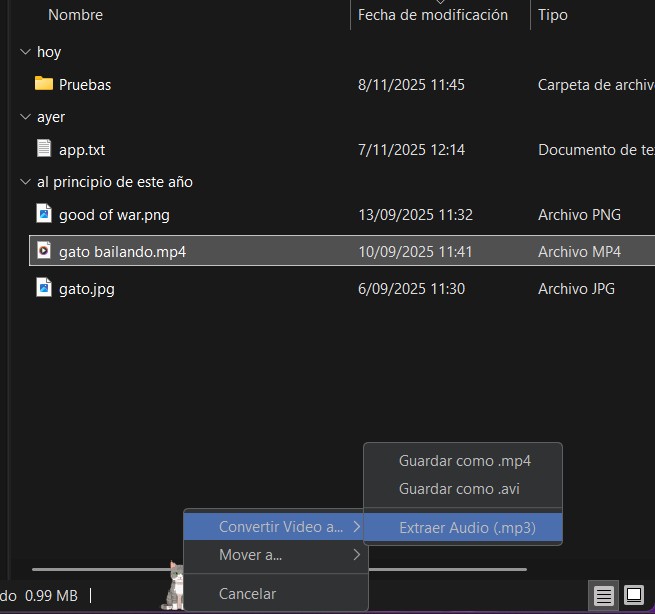Click the Pruebas folder icon
Image resolution: width=655 pixels, height=614 pixels.
(43, 84)
